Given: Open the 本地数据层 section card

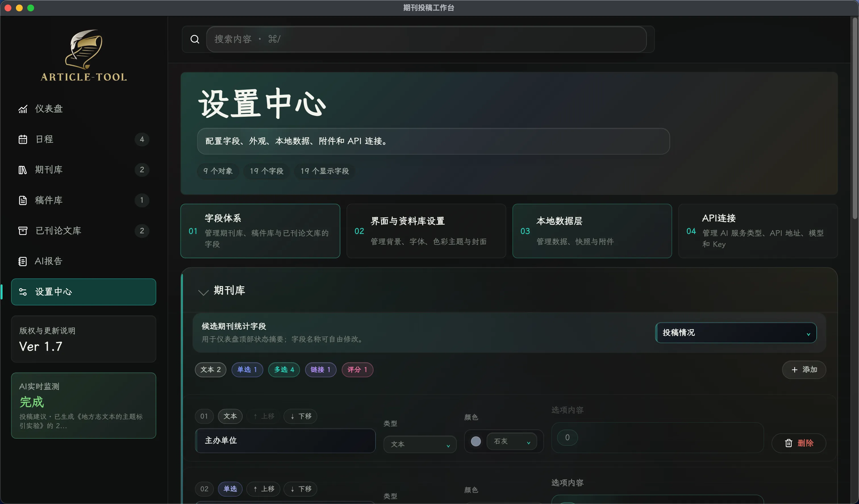Looking at the screenshot, I should (x=592, y=231).
